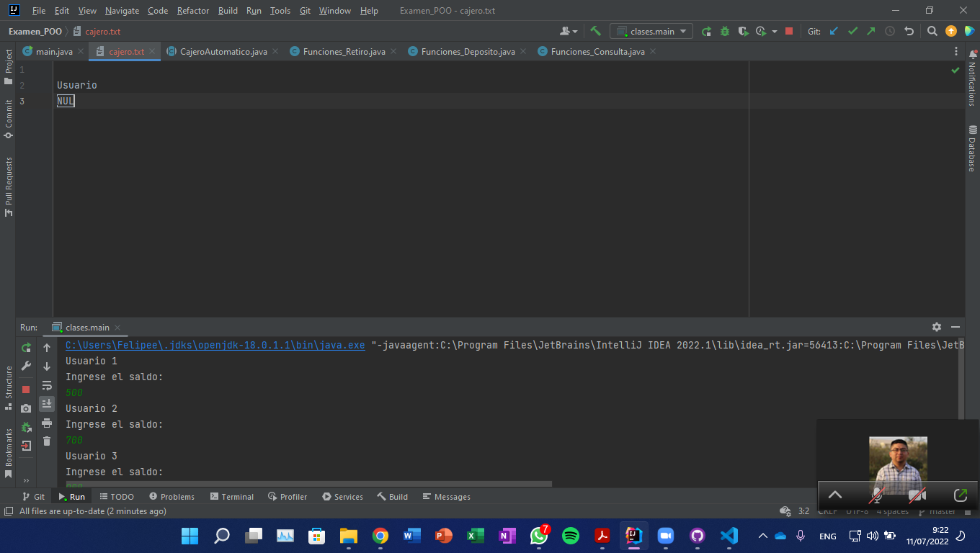Click the Exit icon in Run panel
Viewport: 980px width, 553px height.
pyautogui.click(x=26, y=446)
